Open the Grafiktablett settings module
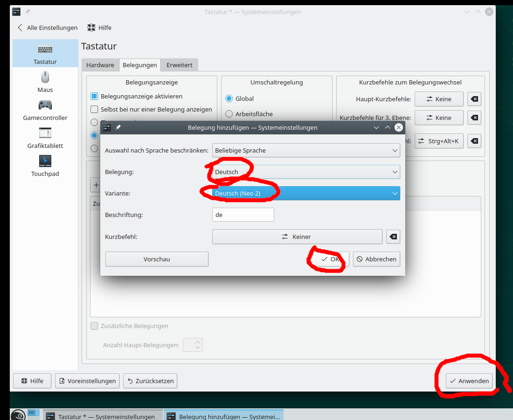 45,138
